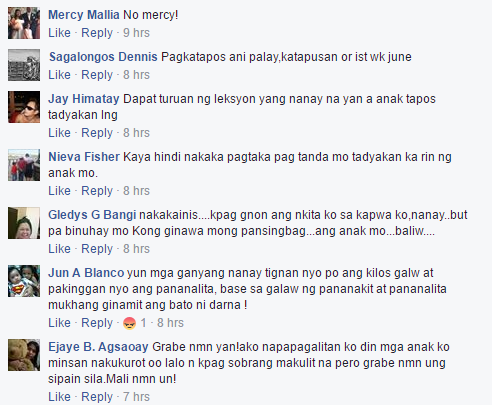The image size is (492, 405).
Task: Click the angry reaction emoji on Jun A Blanco's comment
Action: (x=129, y=323)
